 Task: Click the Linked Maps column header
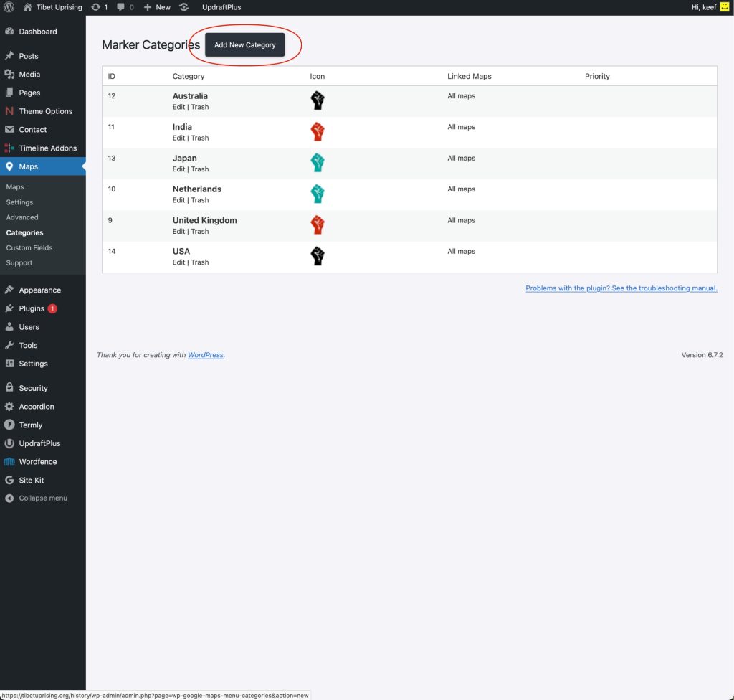click(x=469, y=76)
